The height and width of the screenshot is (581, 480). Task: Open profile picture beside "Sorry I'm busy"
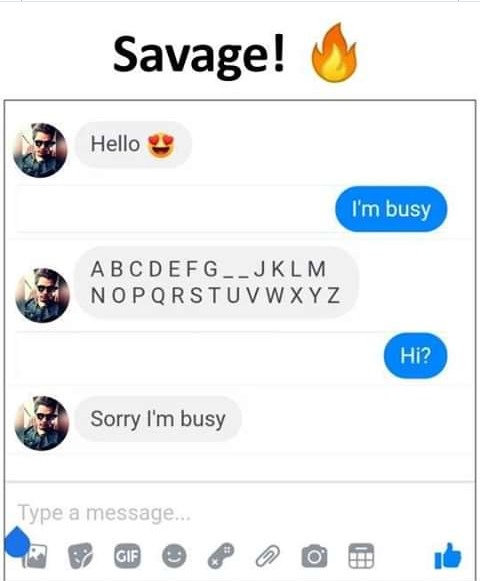(x=42, y=423)
